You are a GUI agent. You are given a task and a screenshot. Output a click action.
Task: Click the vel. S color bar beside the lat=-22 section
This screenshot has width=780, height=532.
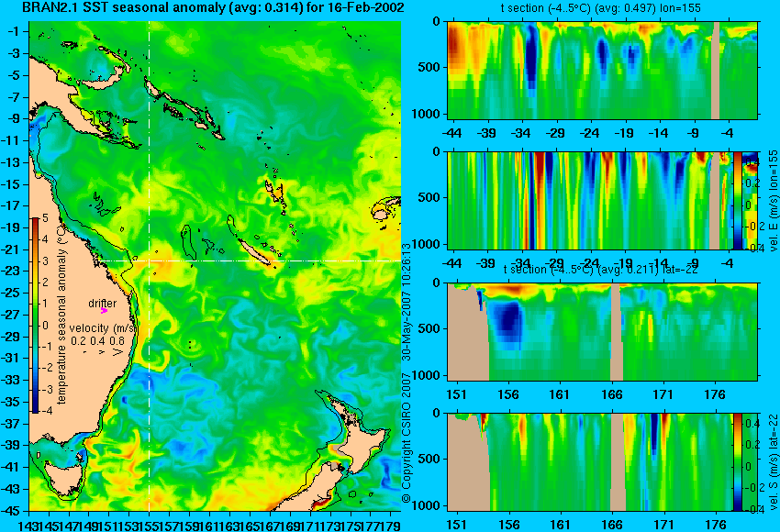pyautogui.click(x=738, y=462)
